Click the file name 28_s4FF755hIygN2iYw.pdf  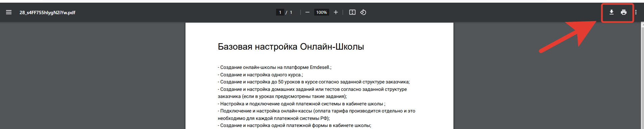coord(47,12)
